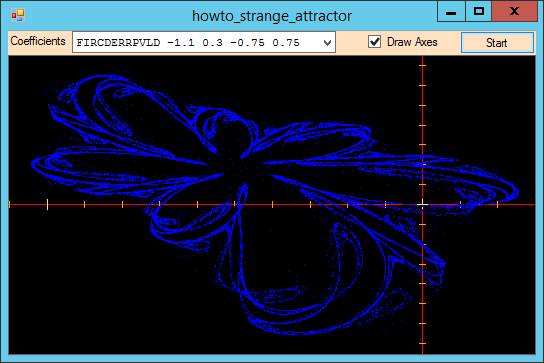Screen dimensions: 544x363
Task: Uncheck the Draw Axes checkbox
Action: (375, 42)
